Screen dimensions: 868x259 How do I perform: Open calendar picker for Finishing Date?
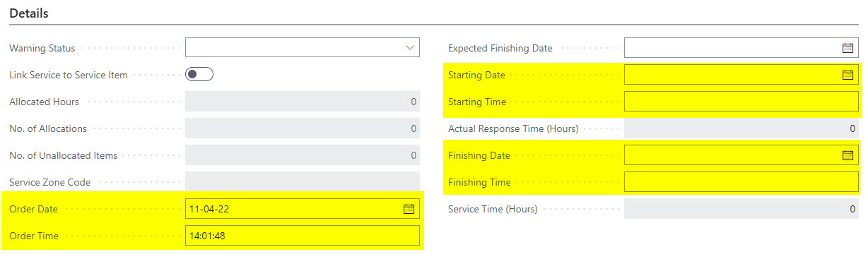(x=848, y=155)
